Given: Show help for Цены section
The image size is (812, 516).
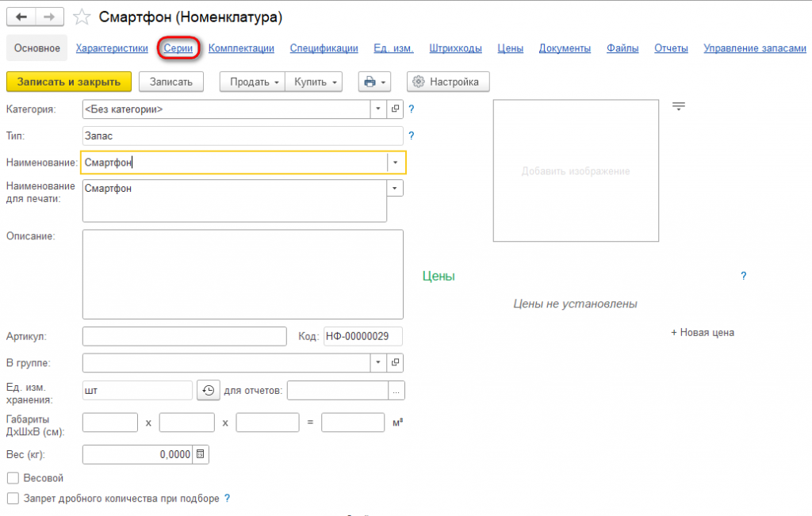Looking at the screenshot, I should tap(744, 276).
